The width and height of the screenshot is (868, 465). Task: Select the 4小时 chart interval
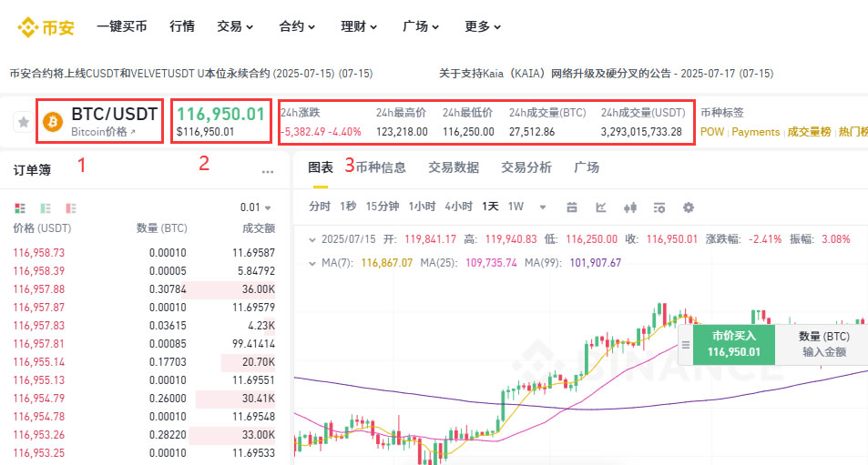pos(458,207)
